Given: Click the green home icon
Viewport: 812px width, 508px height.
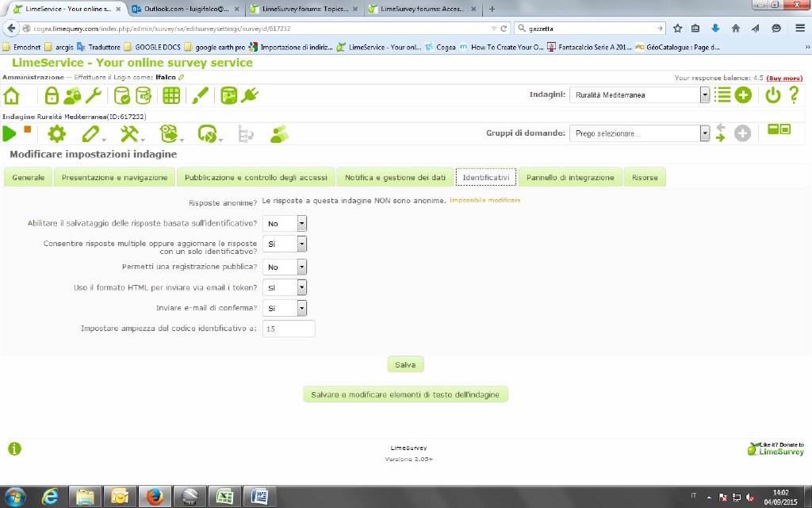Looking at the screenshot, I should (12, 96).
